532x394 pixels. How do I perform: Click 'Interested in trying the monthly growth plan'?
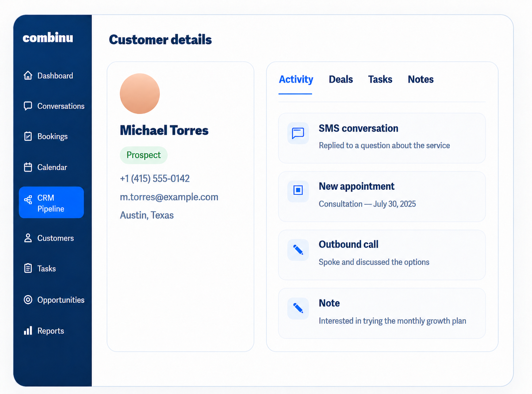tap(392, 321)
